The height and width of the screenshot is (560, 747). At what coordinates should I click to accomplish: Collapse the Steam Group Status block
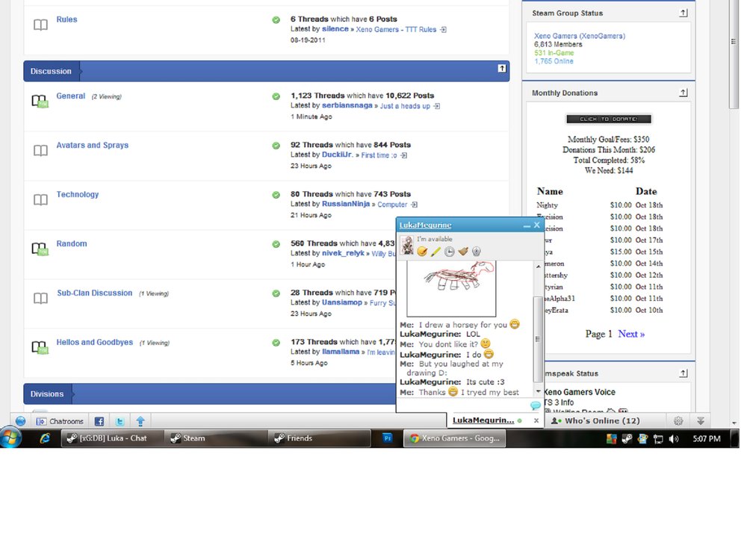coord(684,13)
